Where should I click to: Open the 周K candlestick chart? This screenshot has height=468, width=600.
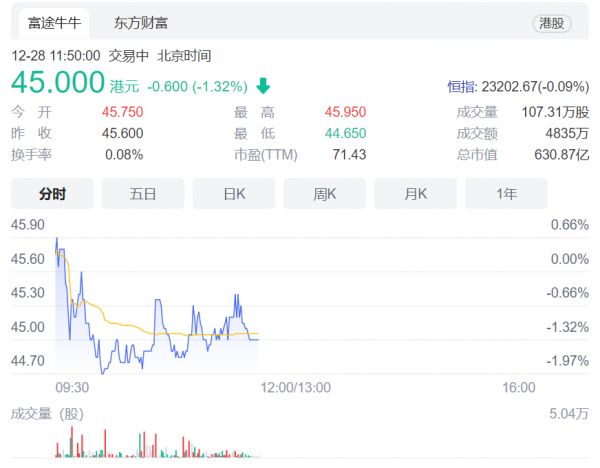click(x=325, y=193)
